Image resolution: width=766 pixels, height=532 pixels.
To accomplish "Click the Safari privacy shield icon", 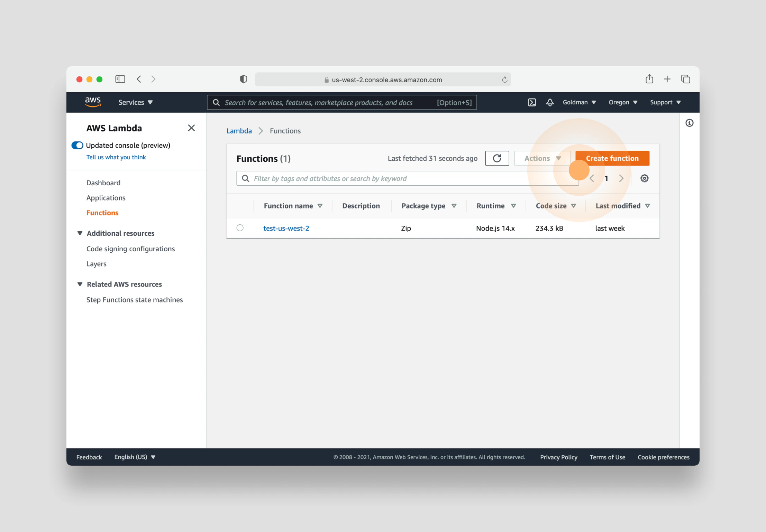I will coord(244,79).
